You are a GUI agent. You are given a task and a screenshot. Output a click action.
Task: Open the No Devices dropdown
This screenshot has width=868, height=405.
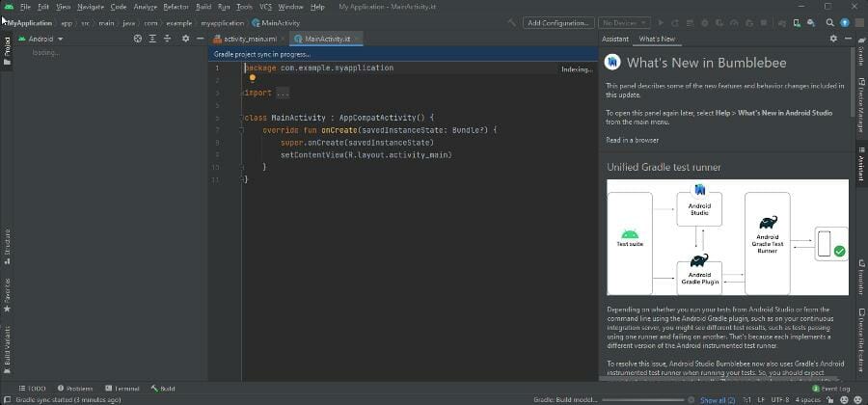[624, 23]
